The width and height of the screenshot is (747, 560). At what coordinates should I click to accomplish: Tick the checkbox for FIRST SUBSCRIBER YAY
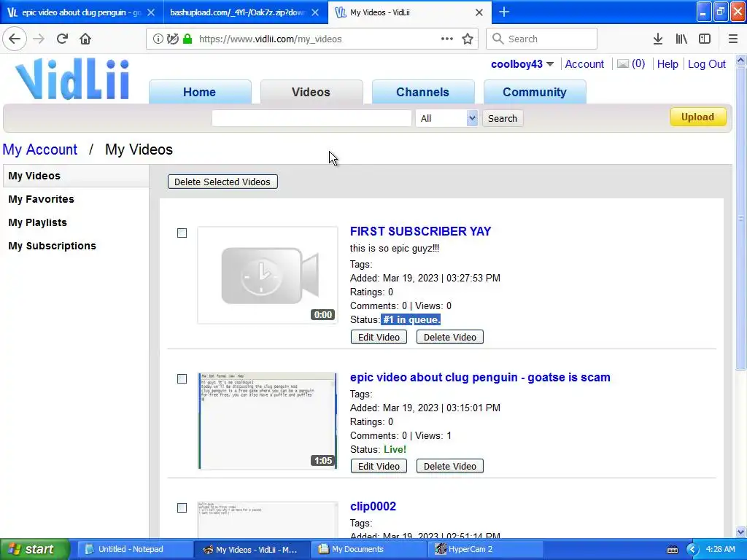[182, 233]
